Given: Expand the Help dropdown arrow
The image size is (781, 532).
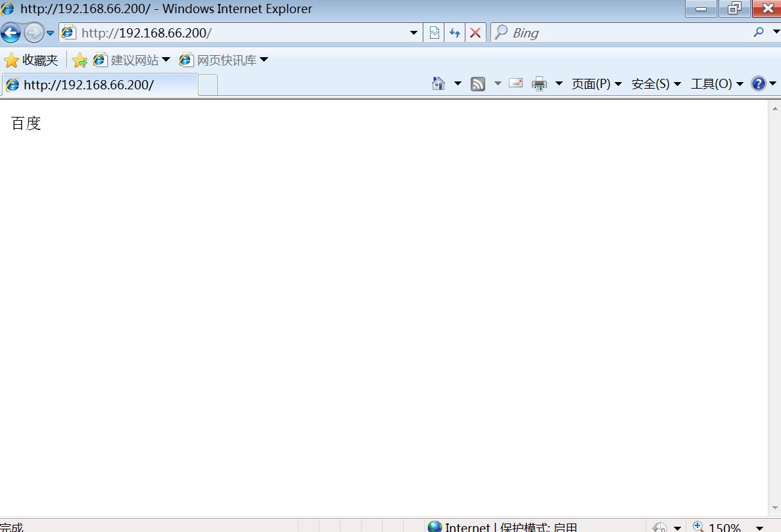Looking at the screenshot, I should tap(772, 83).
